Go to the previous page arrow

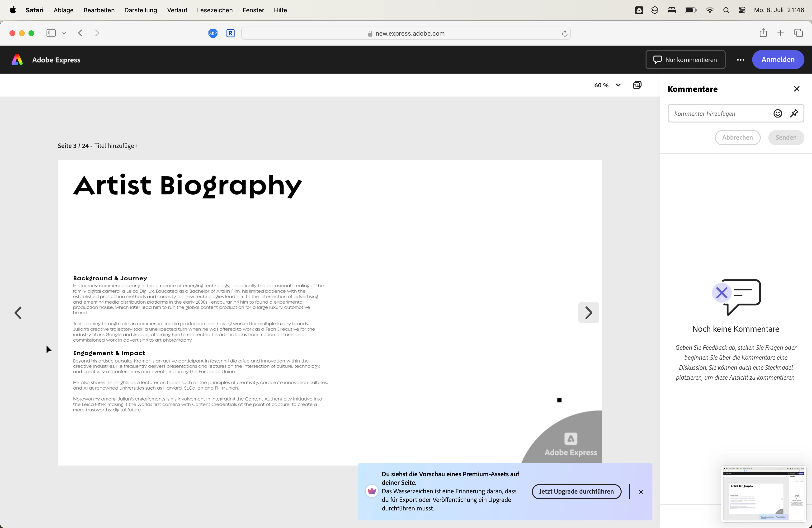(18, 312)
